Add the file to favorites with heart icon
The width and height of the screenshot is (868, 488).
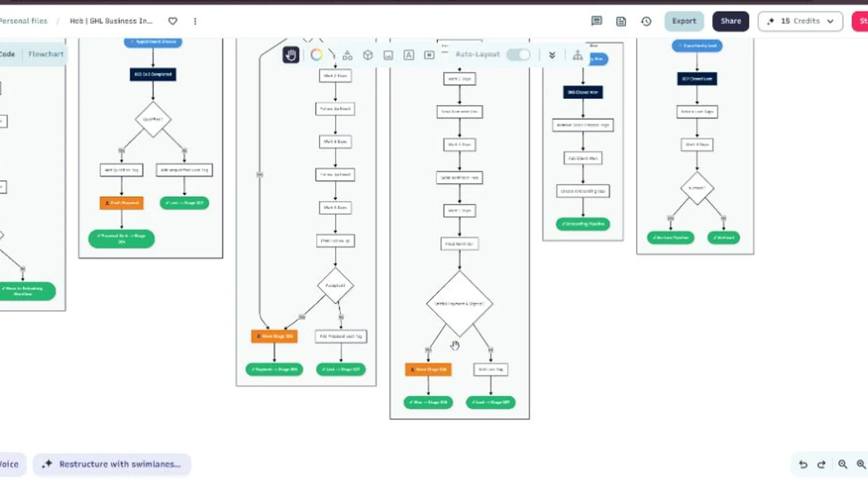(x=173, y=21)
